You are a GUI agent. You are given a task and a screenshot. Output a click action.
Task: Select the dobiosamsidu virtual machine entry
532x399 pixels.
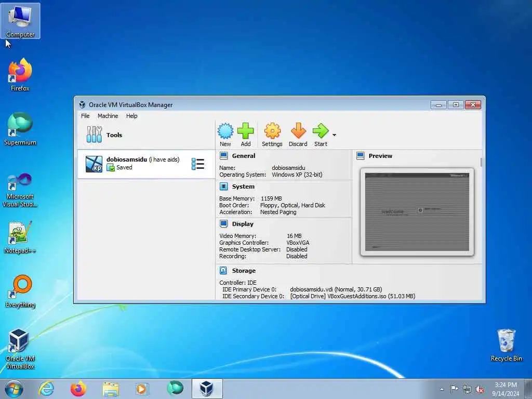146,164
